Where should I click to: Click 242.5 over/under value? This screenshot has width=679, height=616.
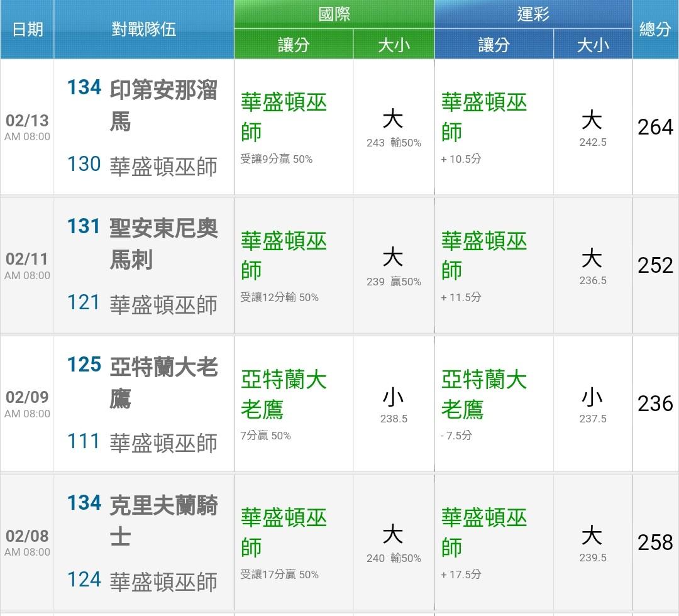[593, 142]
